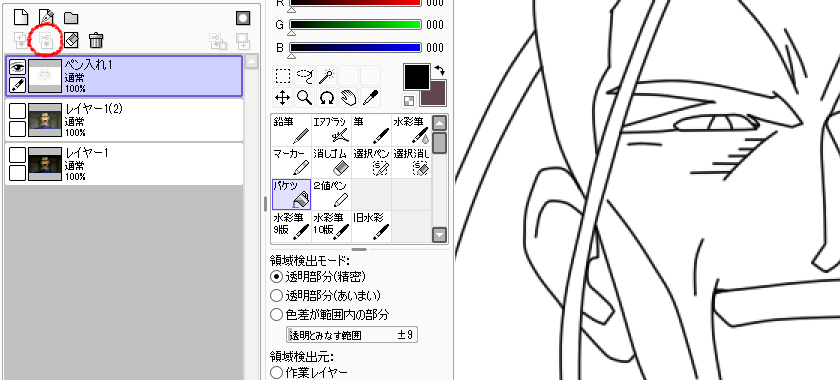Hide the ペン入れ1 layer eye icon
This screenshot has width=840, height=380.
pyautogui.click(x=18, y=67)
